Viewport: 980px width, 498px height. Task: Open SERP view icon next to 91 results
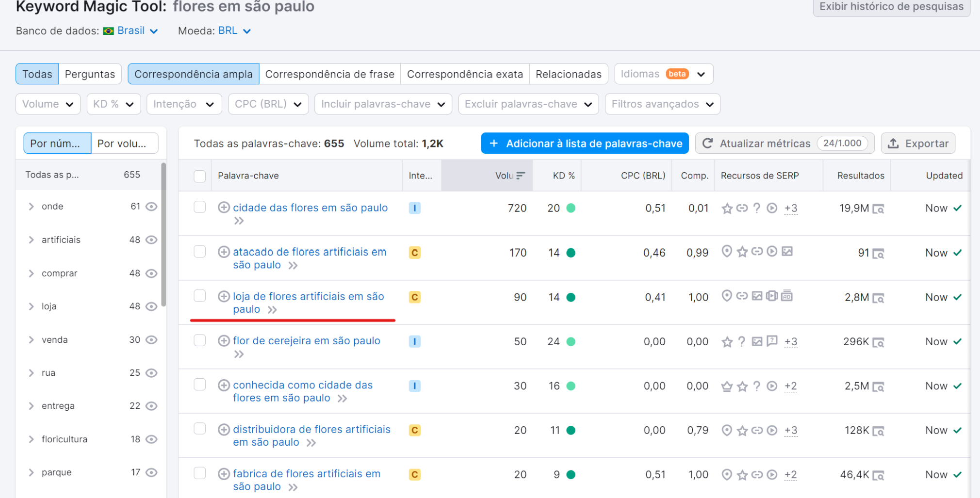(878, 254)
